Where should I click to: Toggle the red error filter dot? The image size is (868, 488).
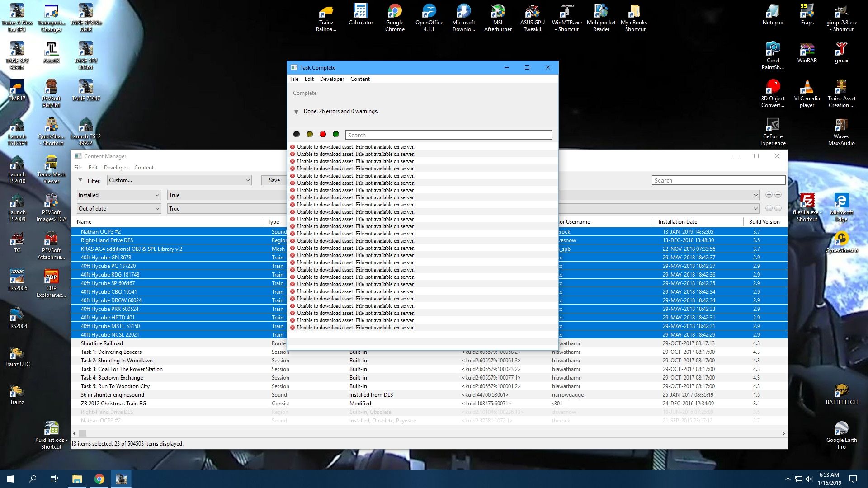(322, 134)
